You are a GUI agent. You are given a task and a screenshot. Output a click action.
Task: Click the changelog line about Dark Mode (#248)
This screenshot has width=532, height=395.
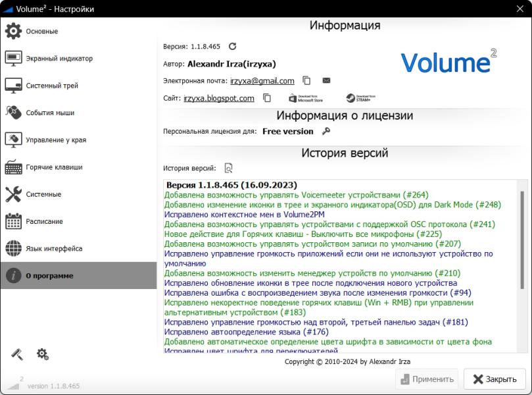(x=333, y=205)
